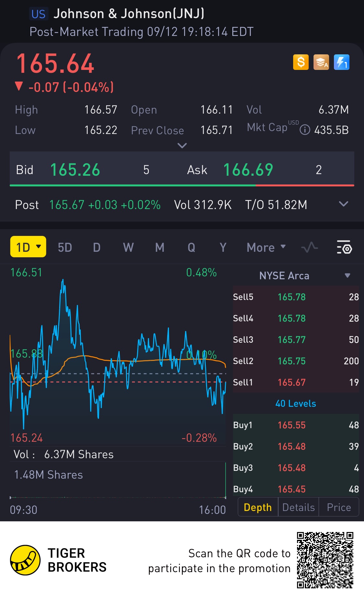Open the 1D timeframe dropdown
Viewport: 364px width, 599px height.
28,247
